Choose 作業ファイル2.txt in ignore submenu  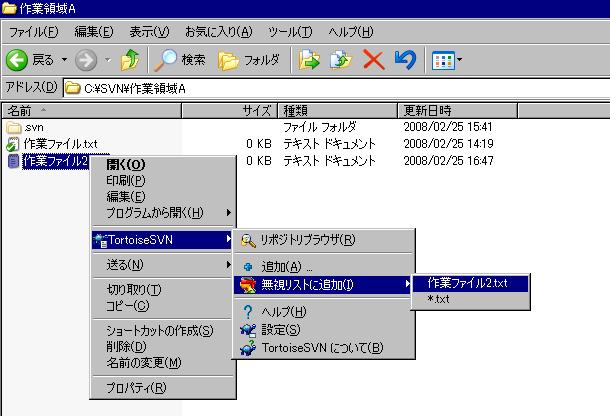coord(470,283)
